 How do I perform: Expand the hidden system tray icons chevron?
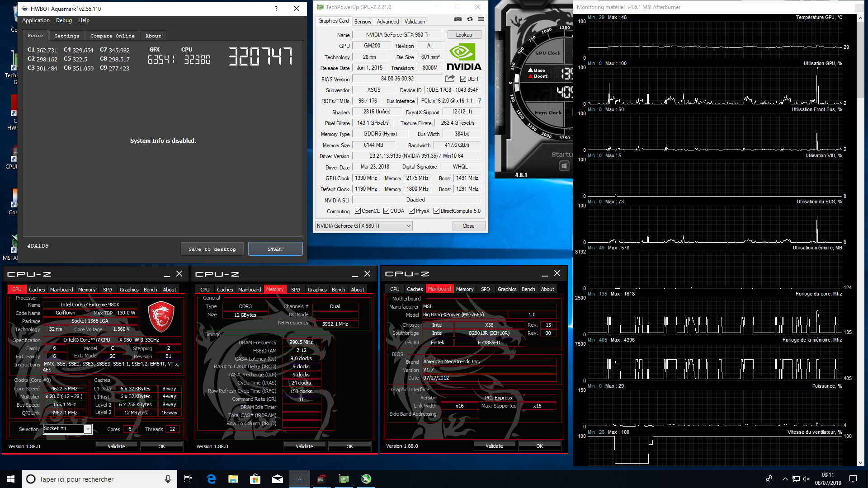click(x=785, y=479)
